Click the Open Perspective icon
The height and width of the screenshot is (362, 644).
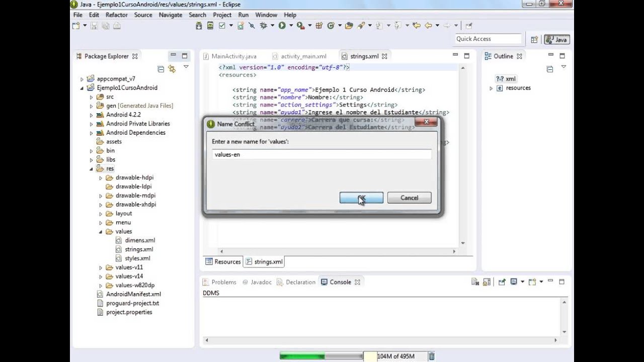click(534, 39)
